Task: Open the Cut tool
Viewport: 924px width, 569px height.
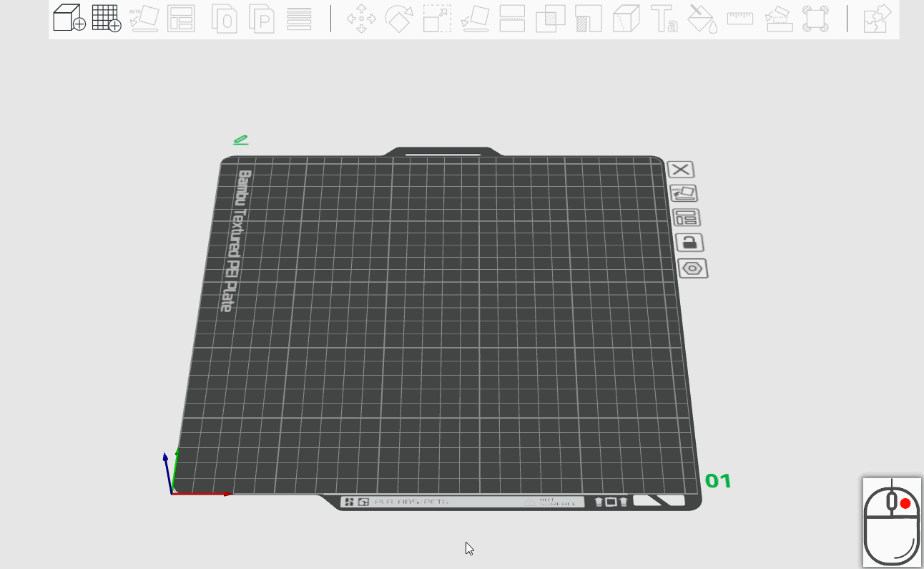Action: click(x=512, y=19)
